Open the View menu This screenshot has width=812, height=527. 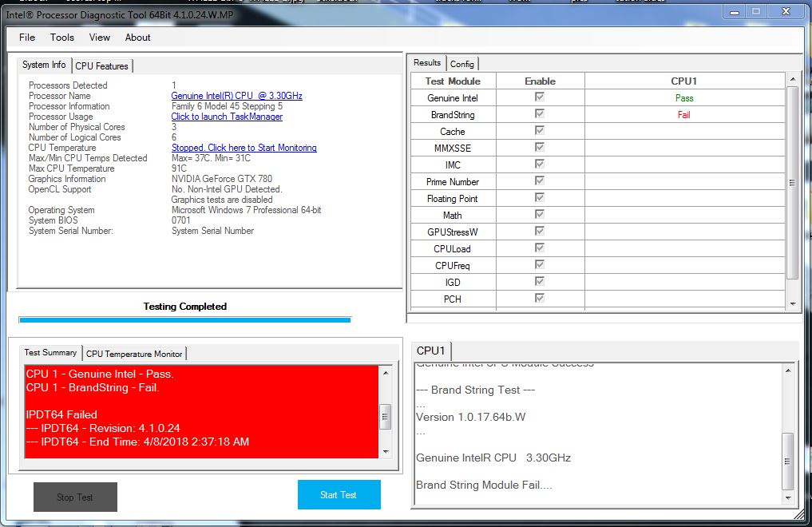[x=100, y=38]
